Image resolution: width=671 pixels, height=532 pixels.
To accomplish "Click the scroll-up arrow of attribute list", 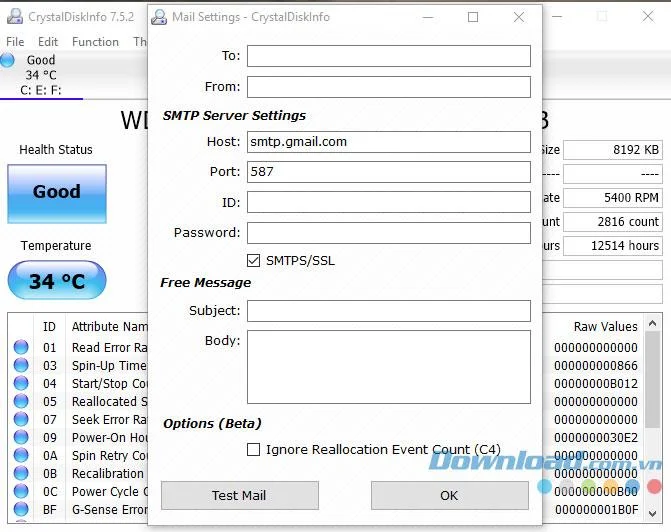I will (x=652, y=324).
